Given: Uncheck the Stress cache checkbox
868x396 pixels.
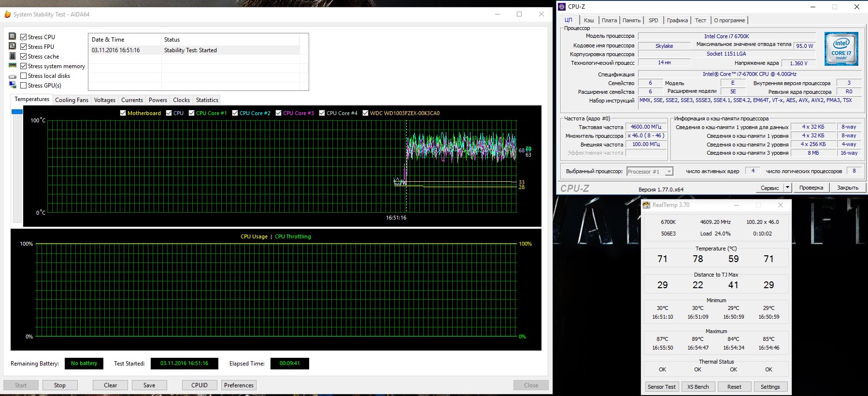Looking at the screenshot, I should tap(23, 56).
